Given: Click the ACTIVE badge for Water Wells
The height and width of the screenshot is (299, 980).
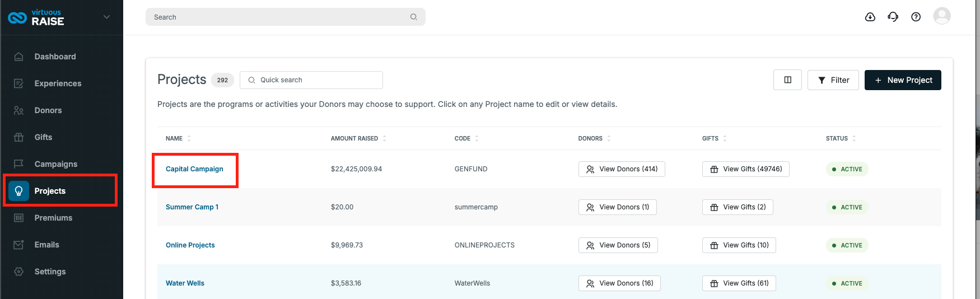Looking at the screenshot, I should pos(847,283).
